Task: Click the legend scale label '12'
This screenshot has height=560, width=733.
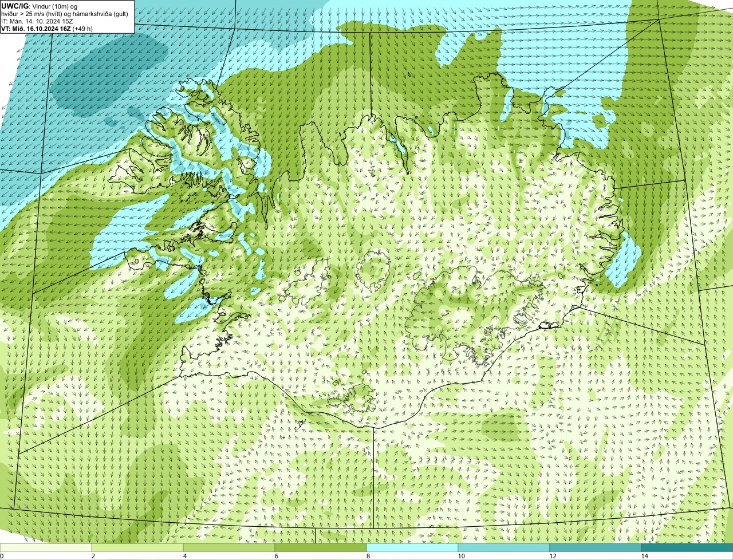Action: pos(553,556)
